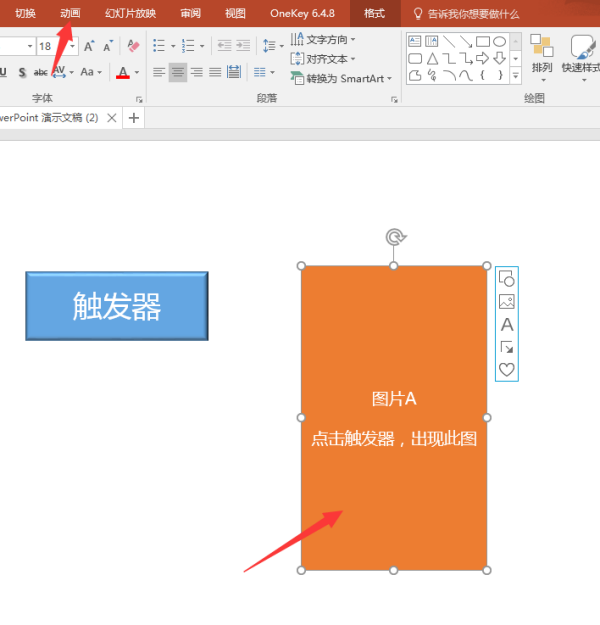Click the 排列 arrange button
Image resolution: width=600 pixels, height=625 pixels.
[541, 55]
